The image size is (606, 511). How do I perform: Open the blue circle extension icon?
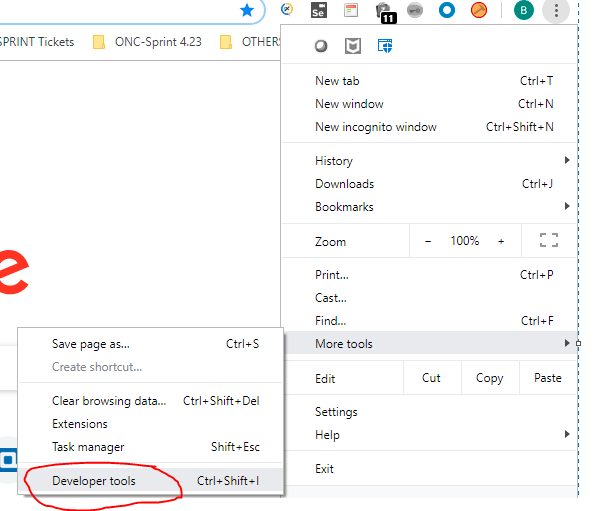(447, 10)
